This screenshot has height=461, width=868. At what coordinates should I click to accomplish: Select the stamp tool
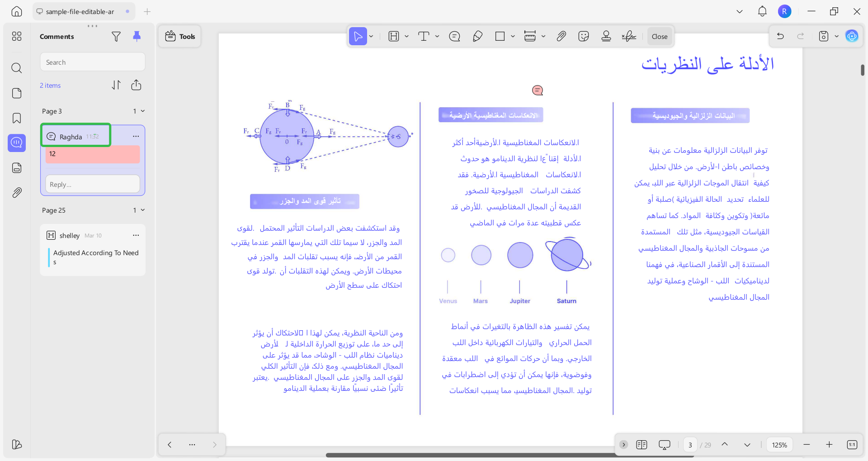606,37
